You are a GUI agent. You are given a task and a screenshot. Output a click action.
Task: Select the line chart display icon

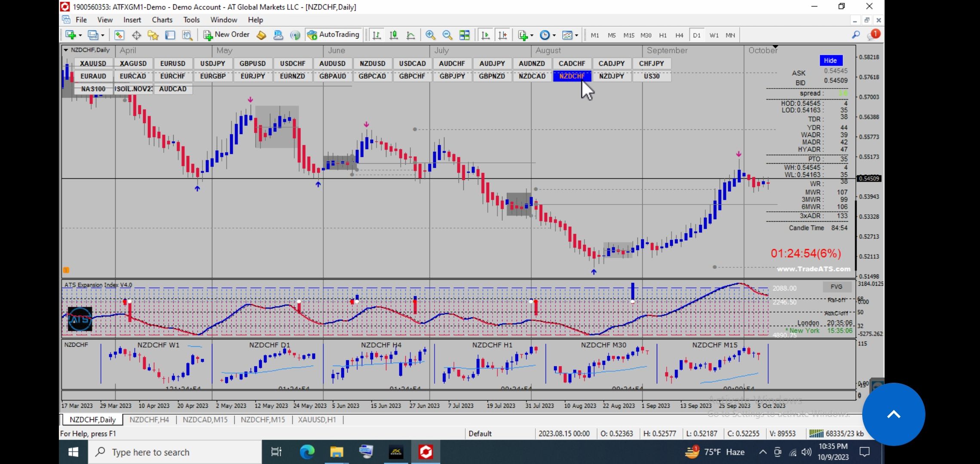(410, 35)
